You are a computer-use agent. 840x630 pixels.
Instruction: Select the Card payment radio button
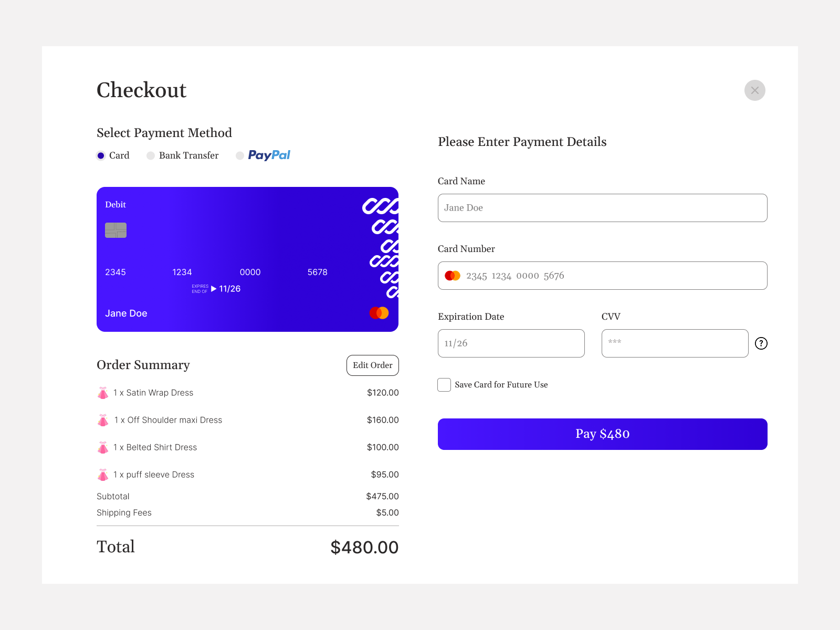(x=101, y=155)
